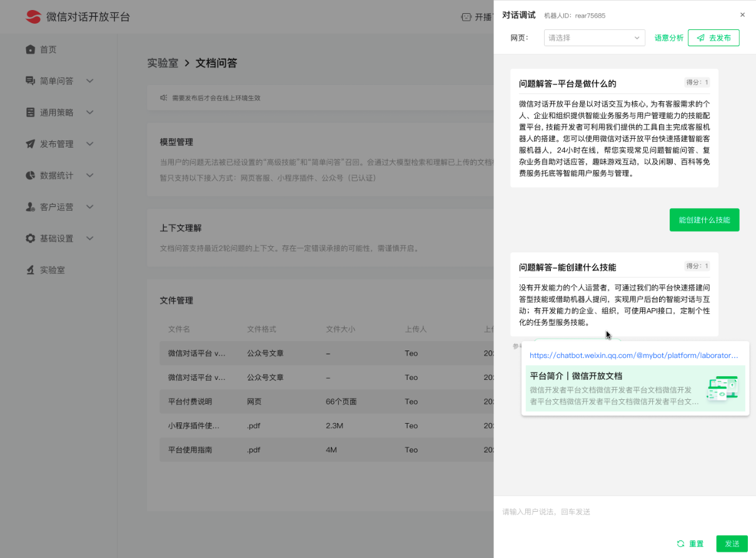
Task: Click the 问题解答–能创建什么技能 title
Action: [x=567, y=267]
